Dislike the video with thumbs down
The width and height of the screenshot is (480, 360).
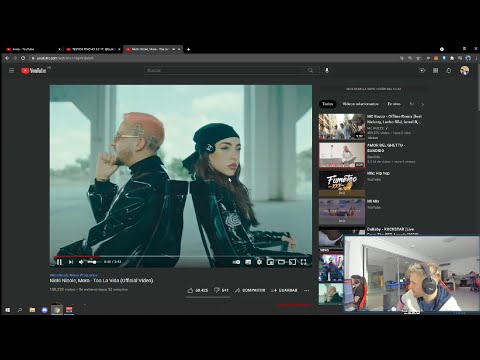221,290
